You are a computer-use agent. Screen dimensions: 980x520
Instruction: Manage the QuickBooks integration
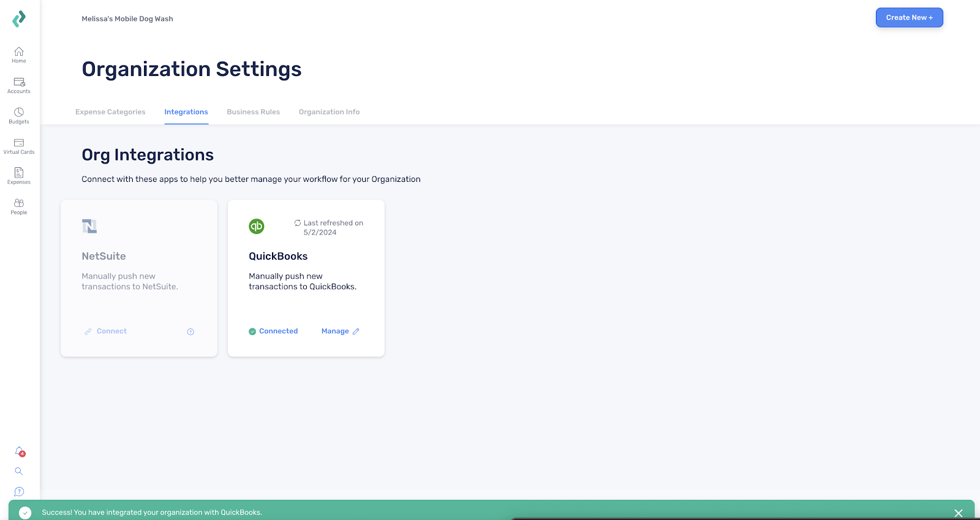coord(341,331)
